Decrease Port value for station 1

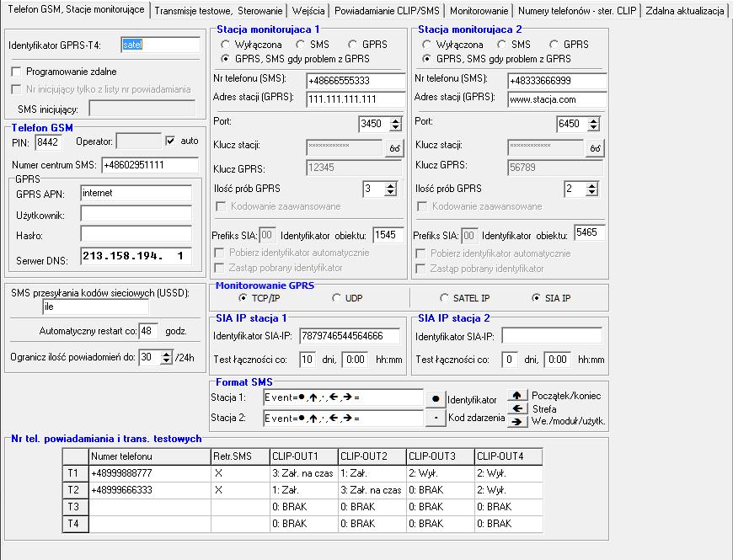(396, 127)
